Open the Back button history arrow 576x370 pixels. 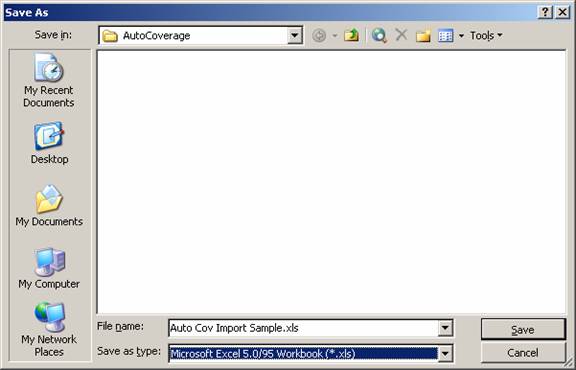[335, 36]
